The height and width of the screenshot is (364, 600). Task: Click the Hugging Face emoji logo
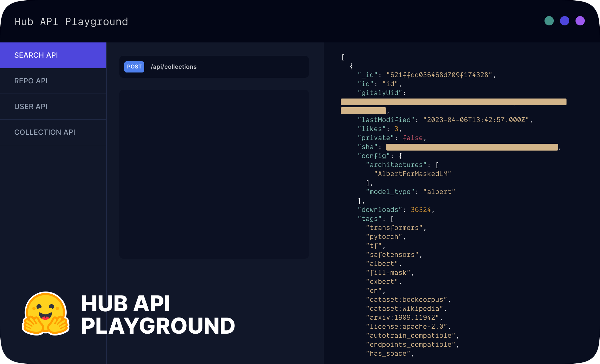click(x=46, y=314)
